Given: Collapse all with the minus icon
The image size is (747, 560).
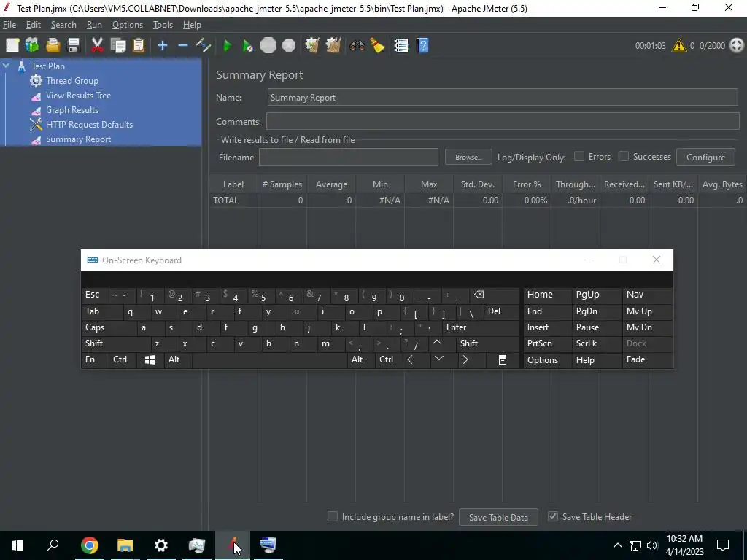Looking at the screenshot, I should pos(183,46).
